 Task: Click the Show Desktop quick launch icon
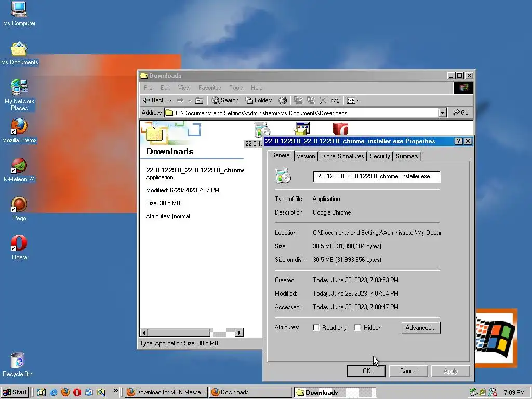(42, 393)
